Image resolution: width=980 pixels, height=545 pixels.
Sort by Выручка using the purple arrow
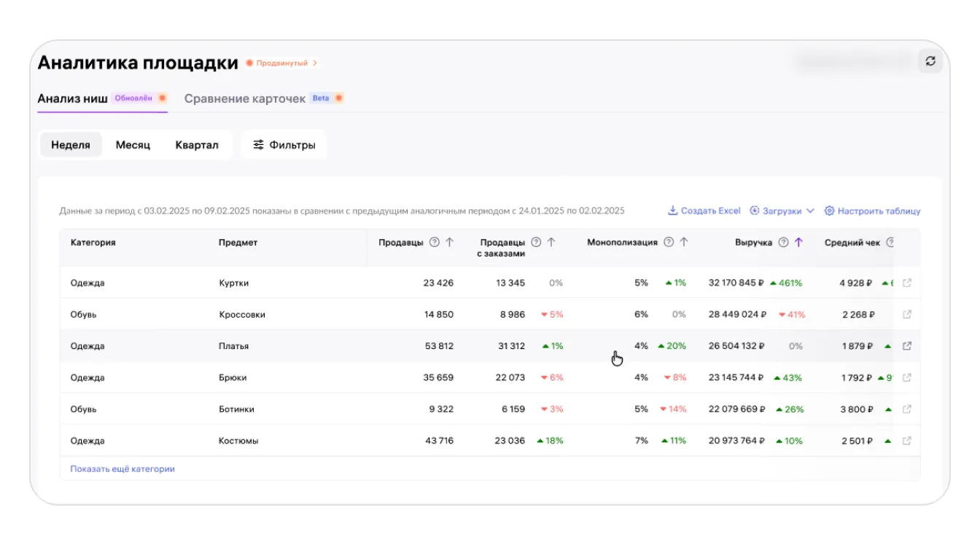point(798,243)
